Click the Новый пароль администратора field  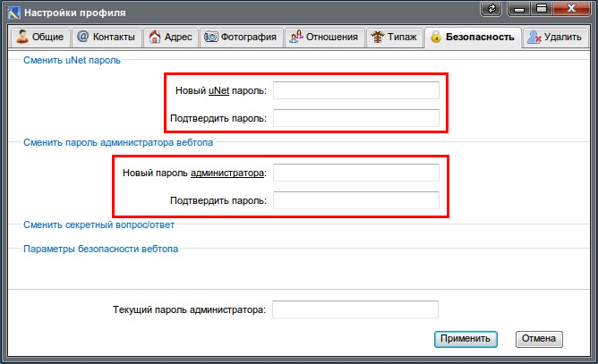[355, 173]
